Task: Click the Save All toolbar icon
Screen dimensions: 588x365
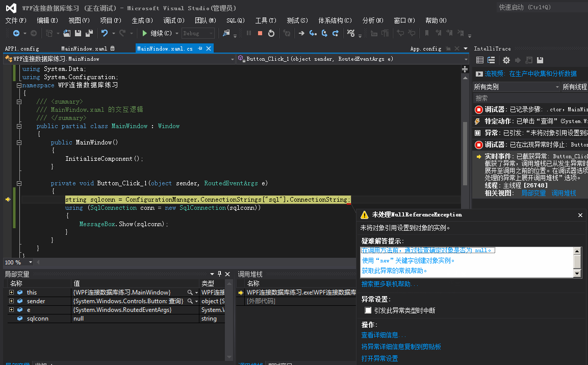Action: click(x=89, y=33)
